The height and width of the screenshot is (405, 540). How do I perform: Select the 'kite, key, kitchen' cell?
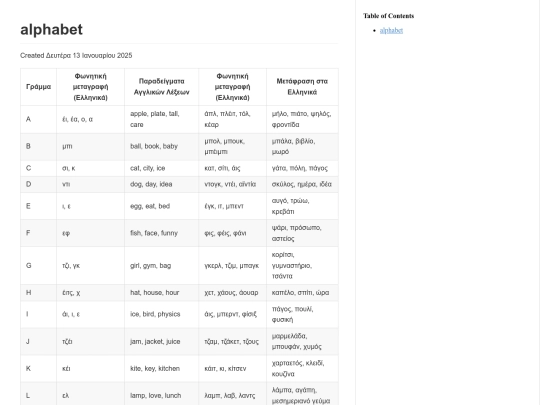[162, 368]
